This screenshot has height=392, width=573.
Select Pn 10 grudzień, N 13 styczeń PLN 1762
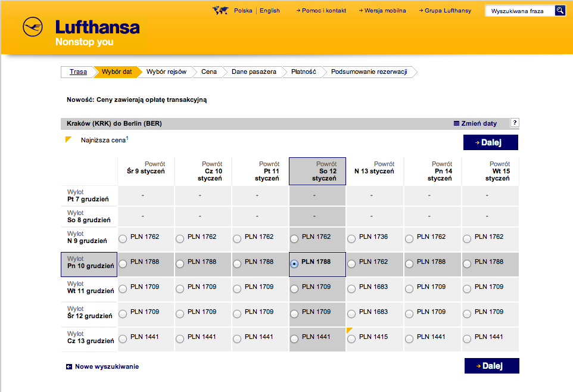point(351,264)
